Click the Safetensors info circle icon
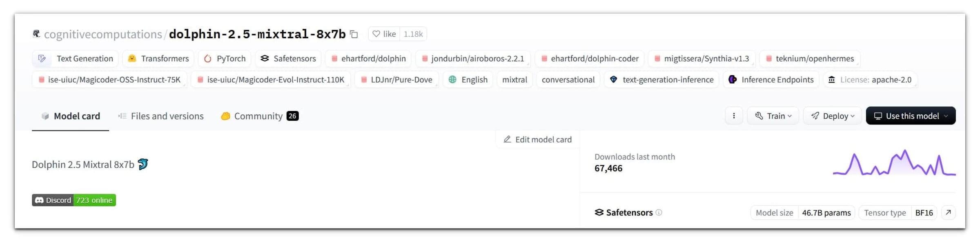 [659, 213]
